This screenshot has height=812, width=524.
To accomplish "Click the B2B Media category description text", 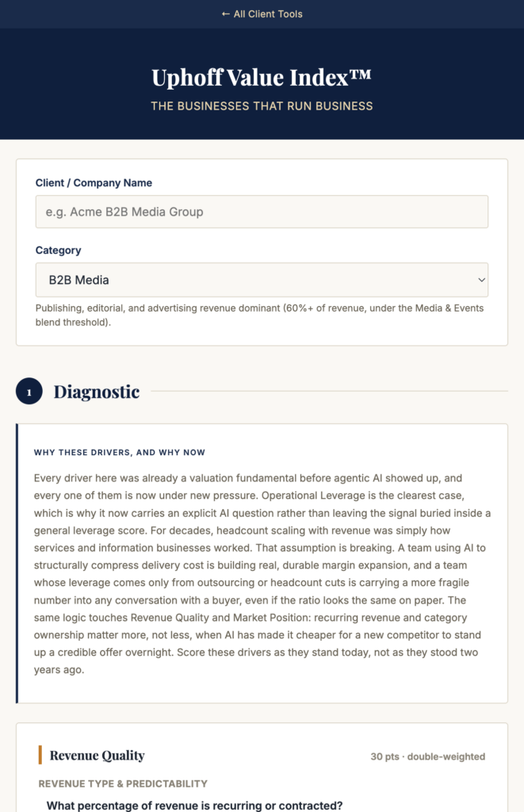I will pos(259,315).
